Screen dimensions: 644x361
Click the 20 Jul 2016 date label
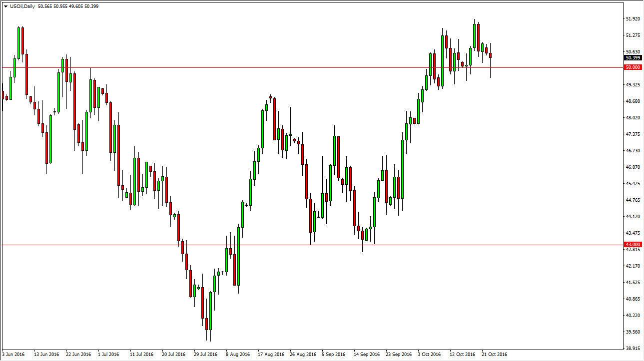click(x=173, y=355)
